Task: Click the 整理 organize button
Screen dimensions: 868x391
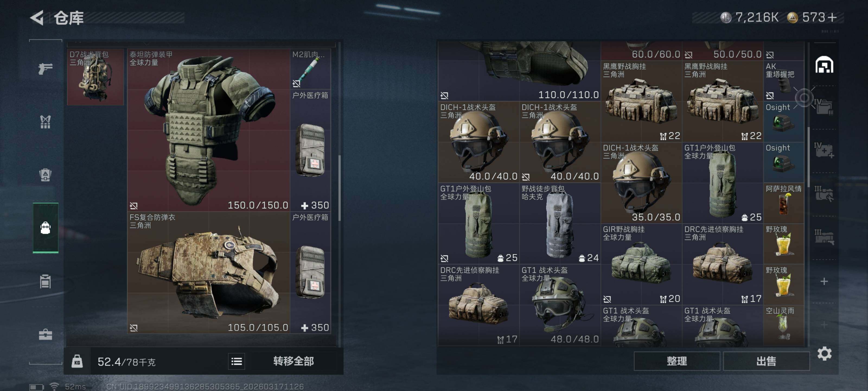Action: point(676,361)
